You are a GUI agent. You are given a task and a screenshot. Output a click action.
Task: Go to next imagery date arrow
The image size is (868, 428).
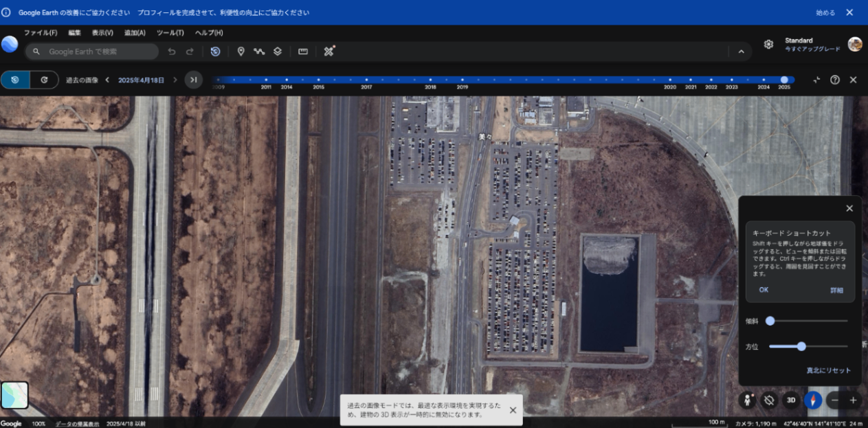[x=175, y=80]
